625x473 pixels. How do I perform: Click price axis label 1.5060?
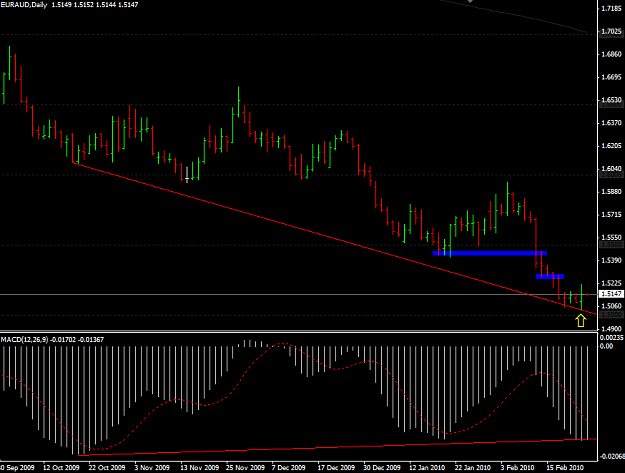coord(611,306)
